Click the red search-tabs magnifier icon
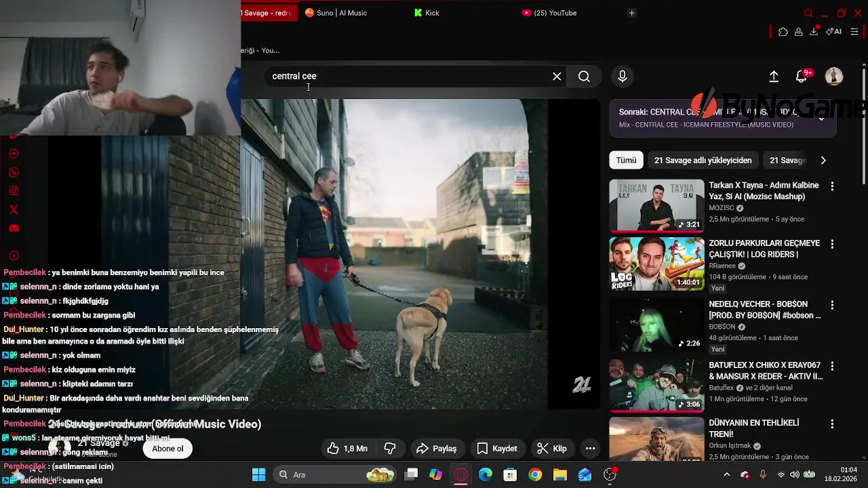868x488 pixels. pos(808,13)
